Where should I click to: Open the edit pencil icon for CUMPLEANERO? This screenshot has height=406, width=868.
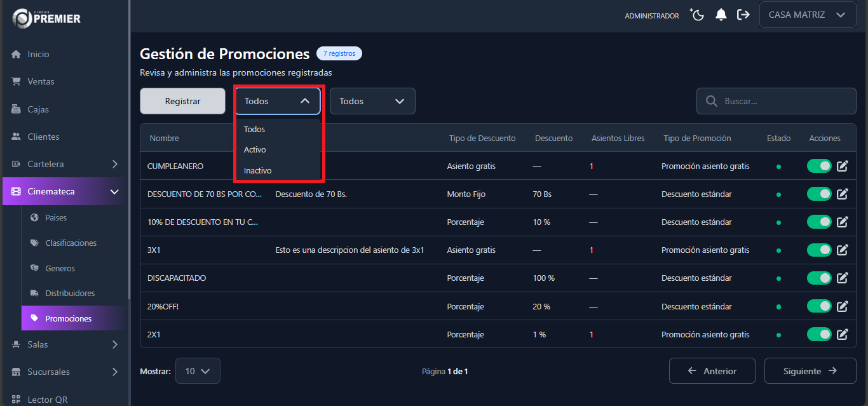click(x=843, y=166)
